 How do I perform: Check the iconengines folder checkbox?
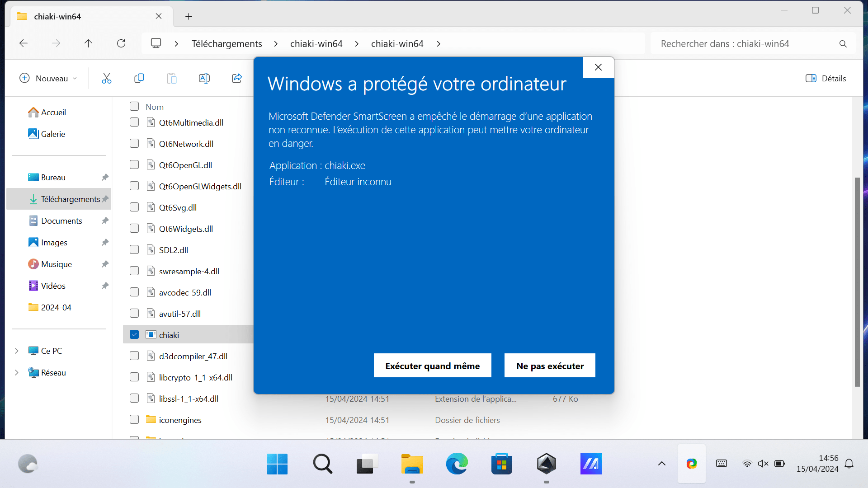pos(134,419)
